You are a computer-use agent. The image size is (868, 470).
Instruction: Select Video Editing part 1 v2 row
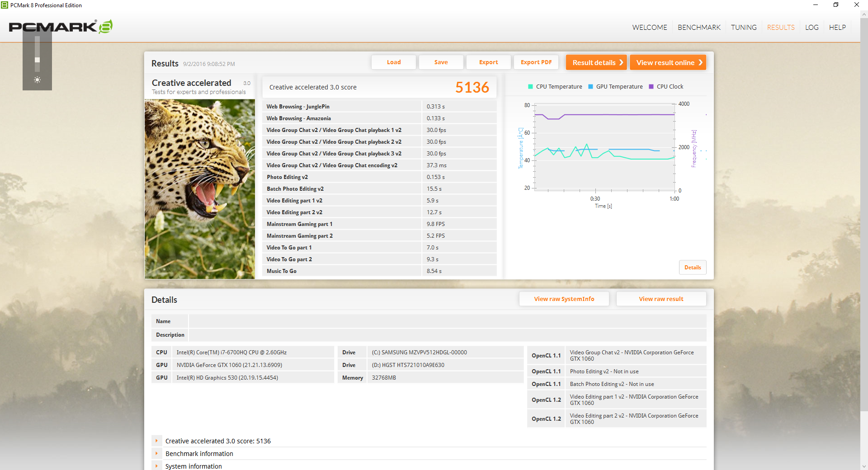pos(379,201)
